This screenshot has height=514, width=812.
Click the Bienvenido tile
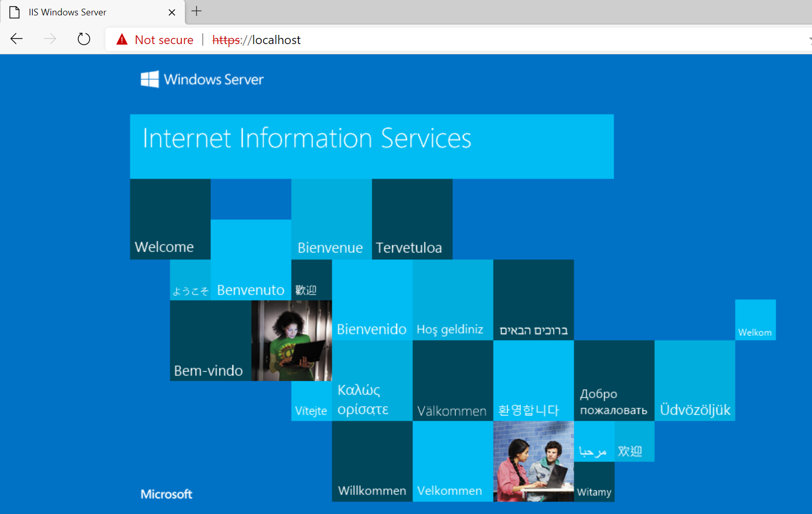click(372, 300)
